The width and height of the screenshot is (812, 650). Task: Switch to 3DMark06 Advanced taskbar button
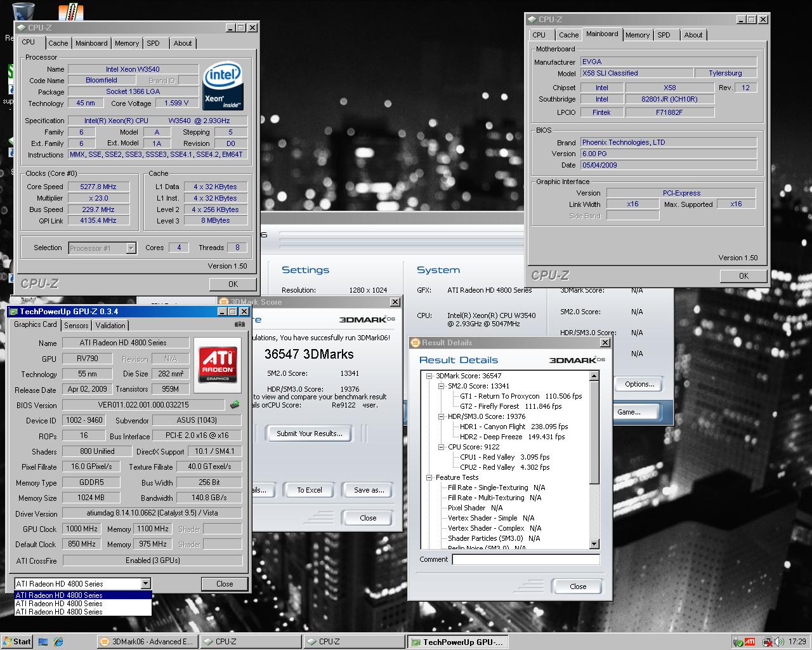(147, 642)
